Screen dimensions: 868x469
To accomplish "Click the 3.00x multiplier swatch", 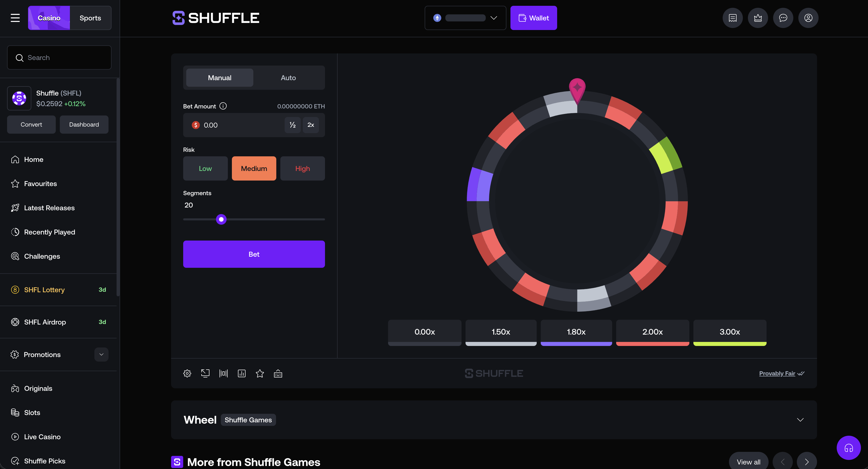I will click(730, 333).
